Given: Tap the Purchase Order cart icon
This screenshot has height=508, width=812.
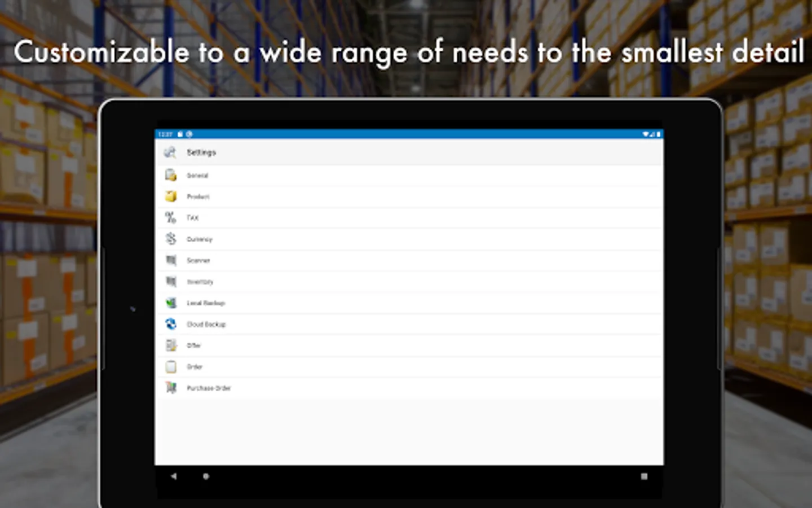Looking at the screenshot, I should 170,388.
